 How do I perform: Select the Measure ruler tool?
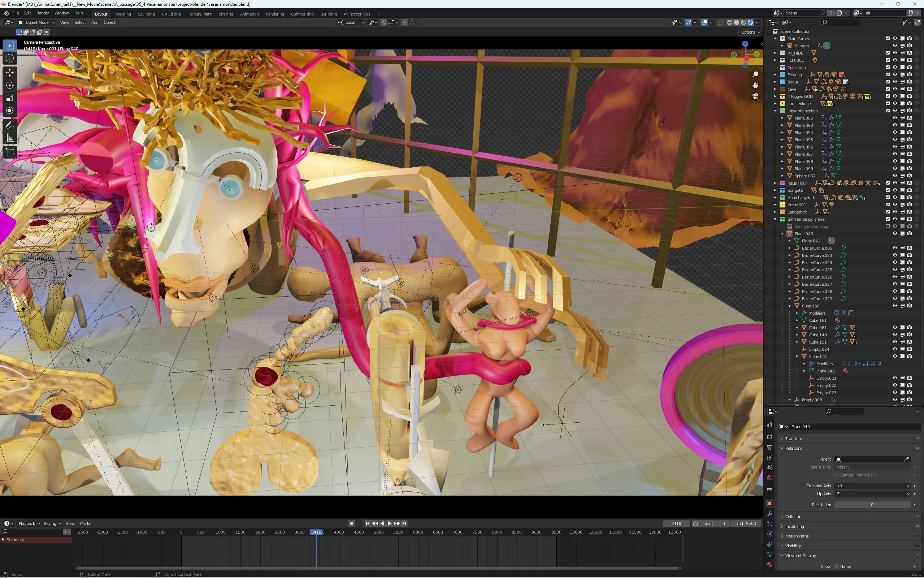[x=10, y=138]
